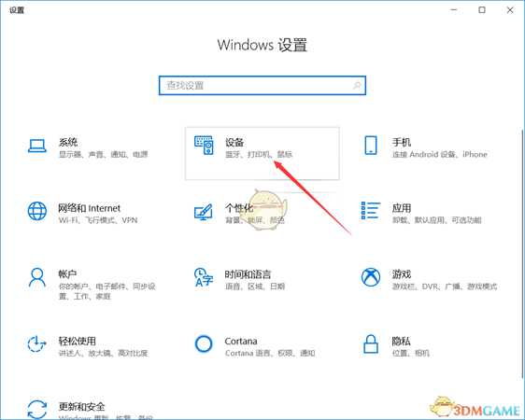Click the 轻松使用 title
The width and height of the screenshot is (525, 420).
[x=78, y=341]
